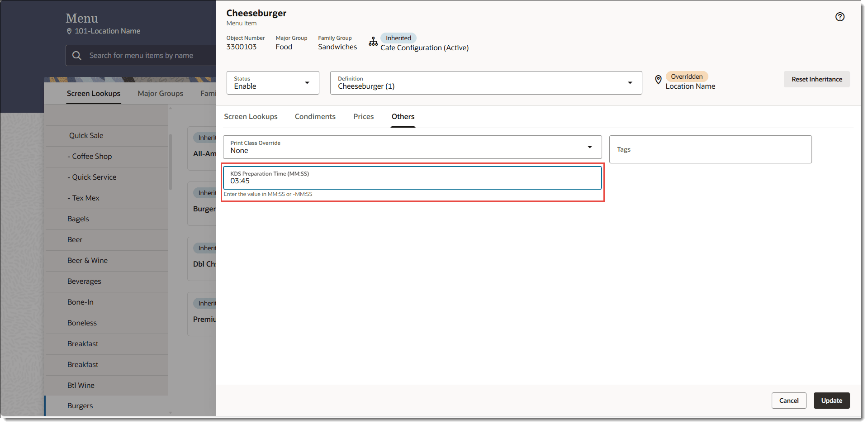Click the help question mark icon
The height and width of the screenshot is (425, 868).
(x=840, y=17)
